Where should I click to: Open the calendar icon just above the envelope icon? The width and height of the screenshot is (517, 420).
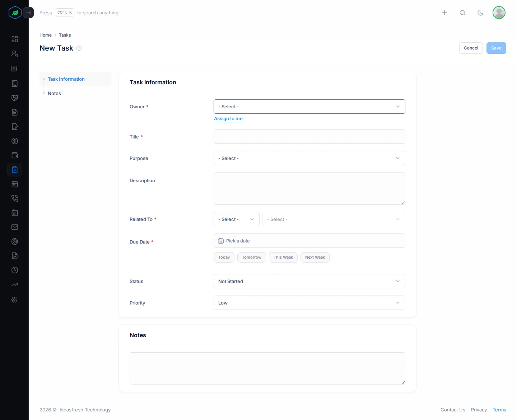pos(15,213)
